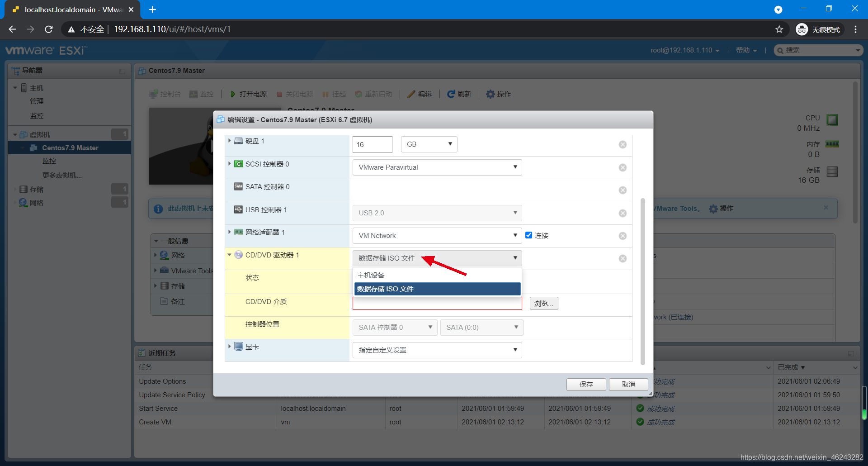Click the ESXi 搜索 search box

click(x=818, y=50)
